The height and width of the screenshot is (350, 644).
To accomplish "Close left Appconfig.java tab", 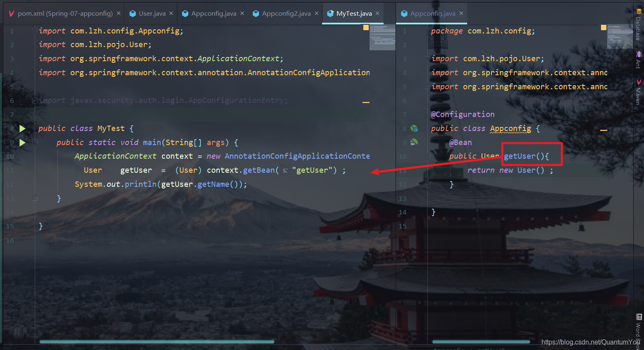I will (242, 14).
